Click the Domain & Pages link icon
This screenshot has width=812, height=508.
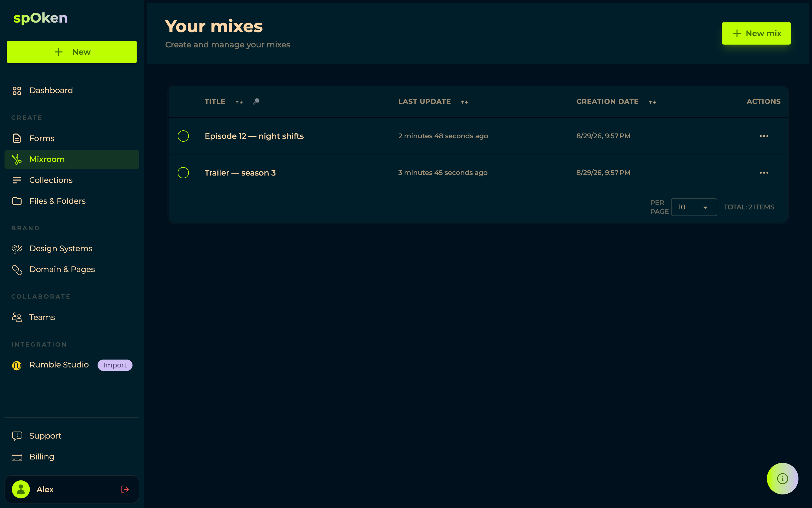17,270
